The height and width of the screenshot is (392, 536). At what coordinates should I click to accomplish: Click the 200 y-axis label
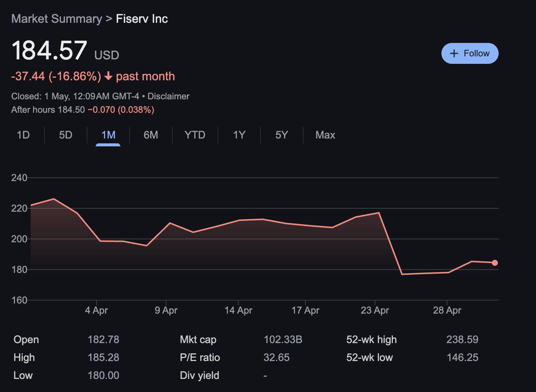click(x=19, y=239)
